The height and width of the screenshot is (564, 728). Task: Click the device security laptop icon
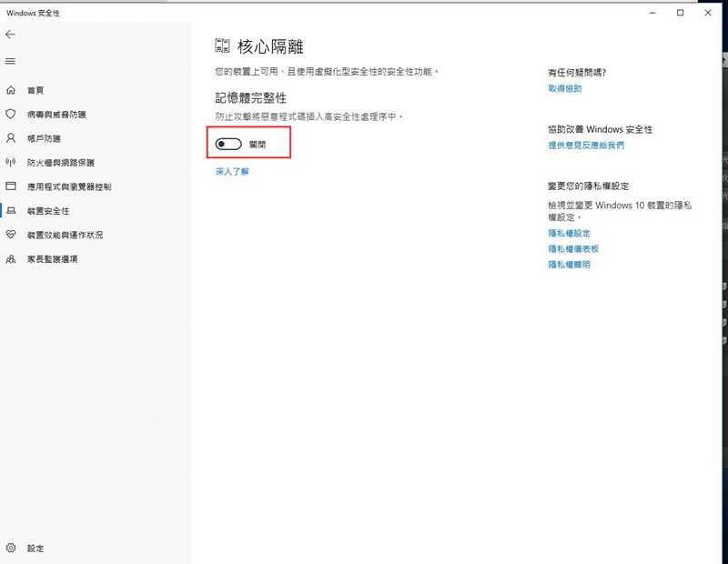[x=11, y=210]
